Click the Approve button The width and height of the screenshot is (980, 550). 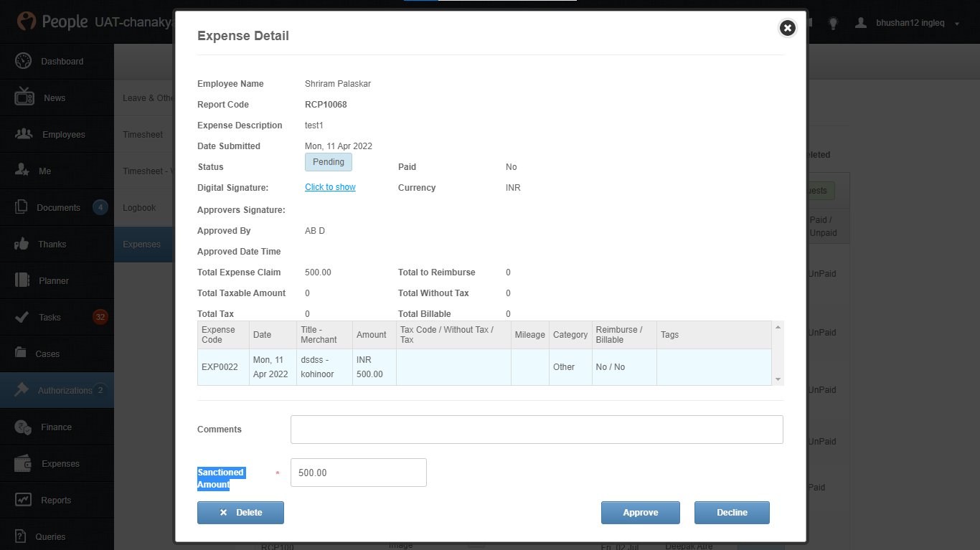pyautogui.click(x=641, y=513)
